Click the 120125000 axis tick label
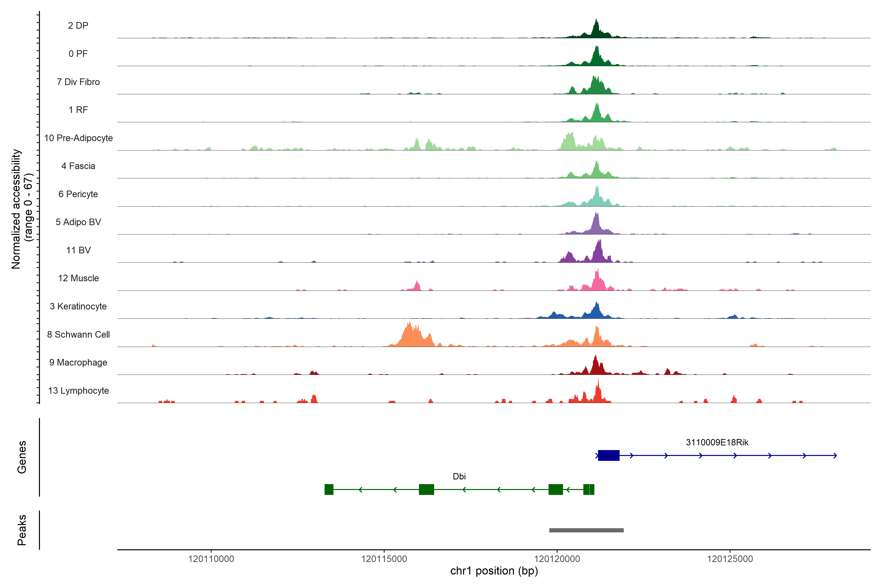Image resolution: width=882 pixels, height=588 pixels. (730, 559)
